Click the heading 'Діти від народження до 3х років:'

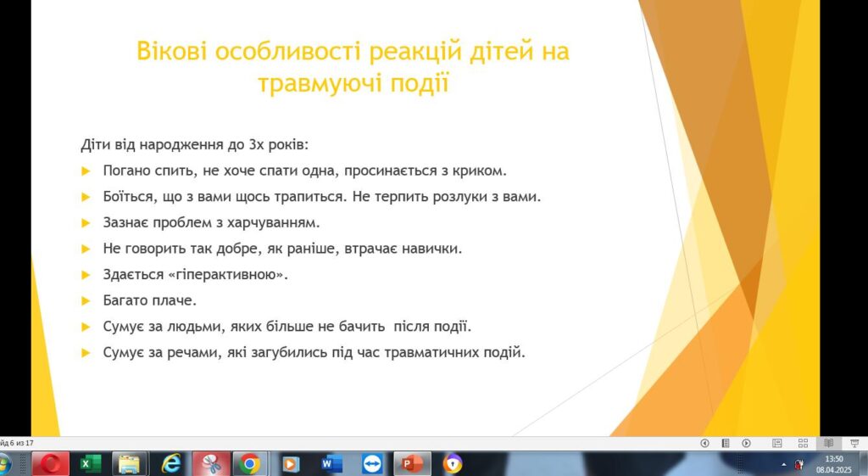tap(194, 144)
